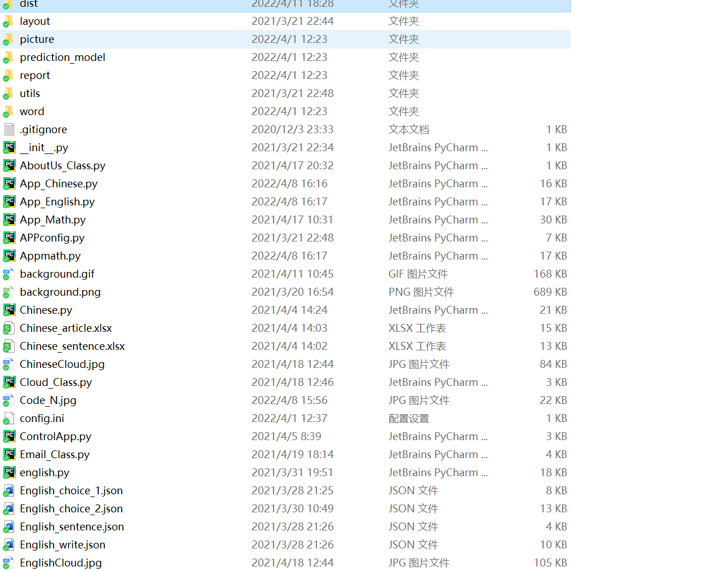Screen dimensions: 728x571
Task: Select the file name Chinese_article.xlsx
Action: point(66,328)
